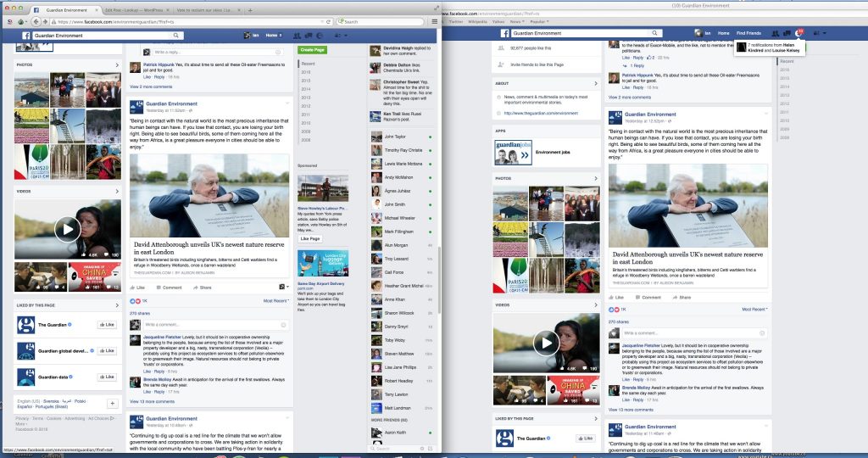The image size is (868, 458).
Task: Click the search magnifier in the Safari window's Facebook bar
Action: coord(654,33)
